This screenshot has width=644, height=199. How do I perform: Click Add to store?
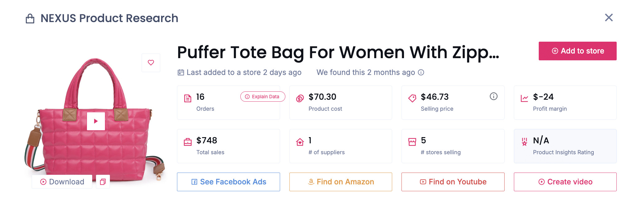coord(577,51)
